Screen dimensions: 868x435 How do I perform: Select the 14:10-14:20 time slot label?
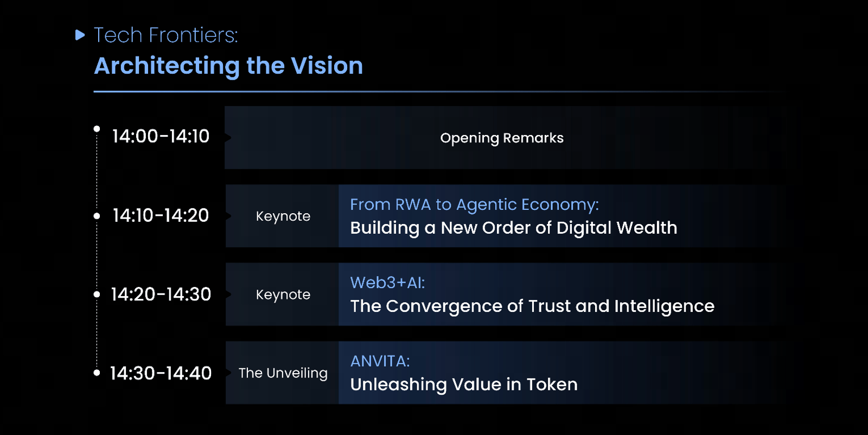[161, 215]
